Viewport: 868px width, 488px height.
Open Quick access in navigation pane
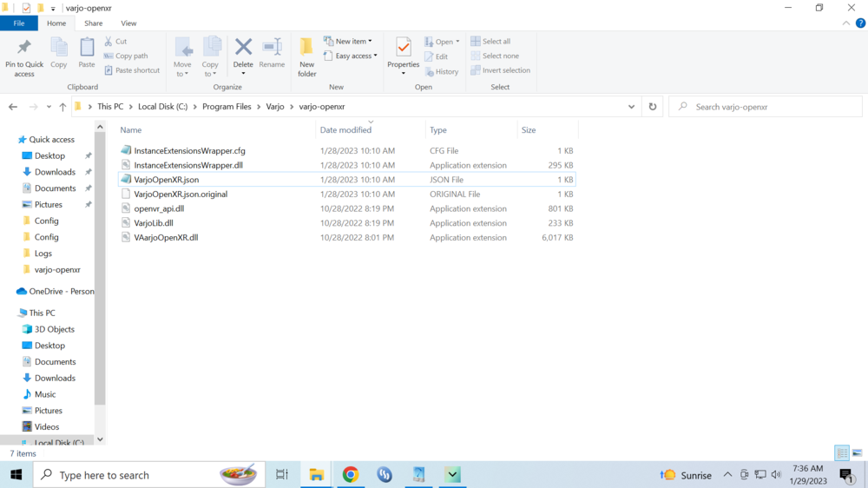click(x=51, y=140)
